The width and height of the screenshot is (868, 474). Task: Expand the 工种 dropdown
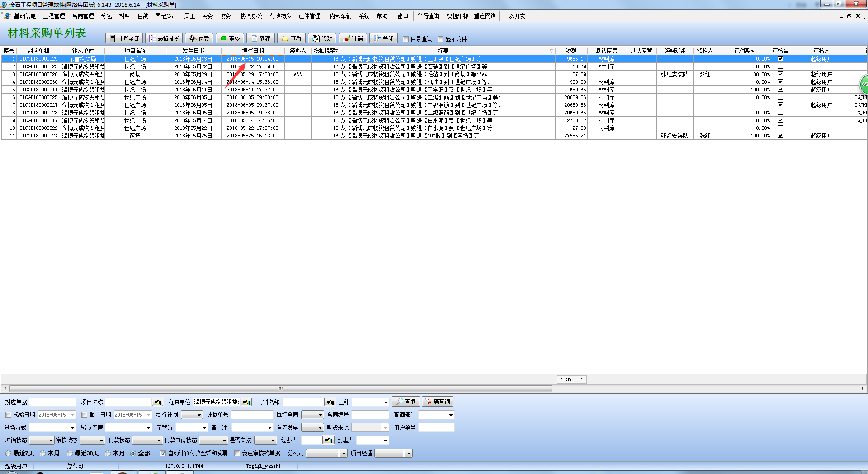pos(385,402)
